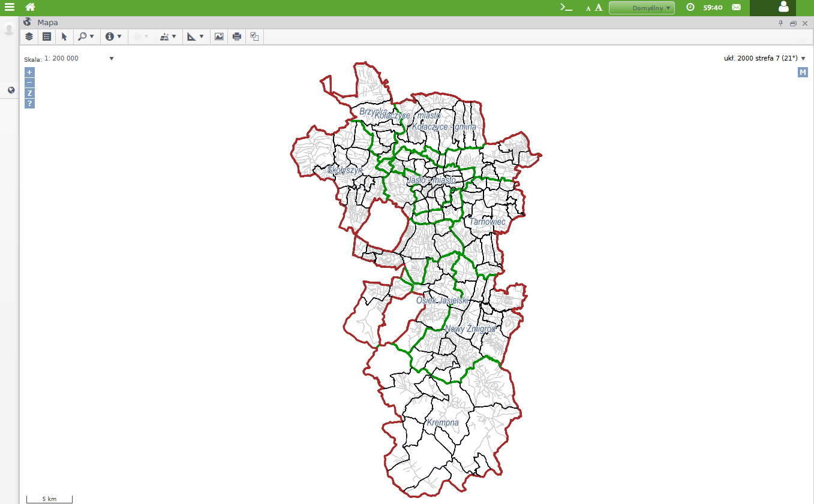Open the user account profile icon

point(783,7)
